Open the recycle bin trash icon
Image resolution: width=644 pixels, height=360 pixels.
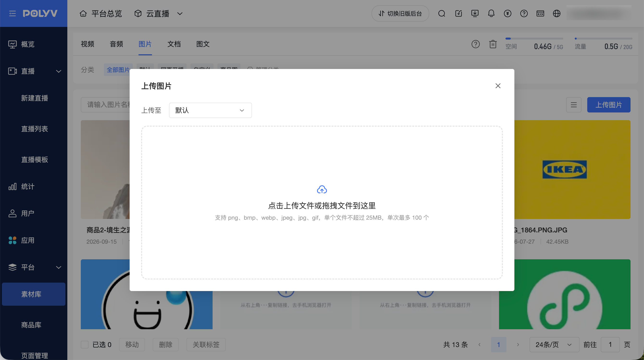pos(493,44)
